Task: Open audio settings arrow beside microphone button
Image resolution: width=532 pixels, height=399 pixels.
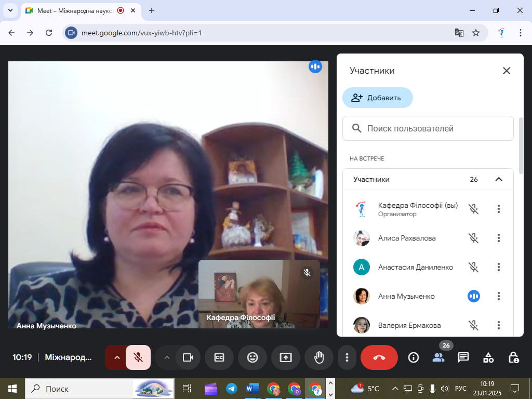Action: [117, 357]
